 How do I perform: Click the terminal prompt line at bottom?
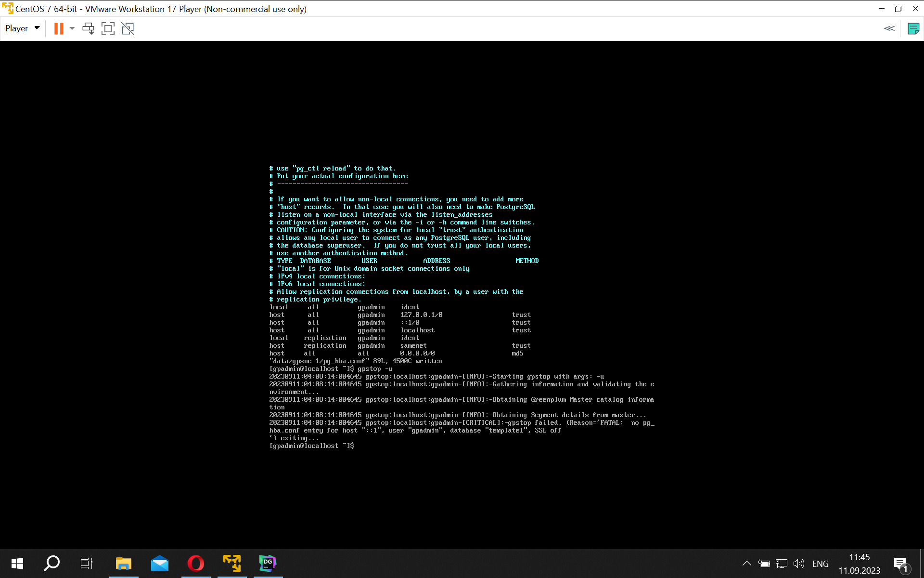pyautogui.click(x=312, y=446)
